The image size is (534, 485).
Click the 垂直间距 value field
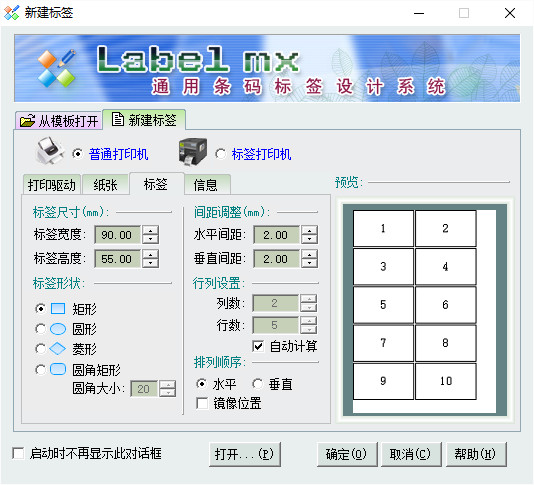click(277, 259)
